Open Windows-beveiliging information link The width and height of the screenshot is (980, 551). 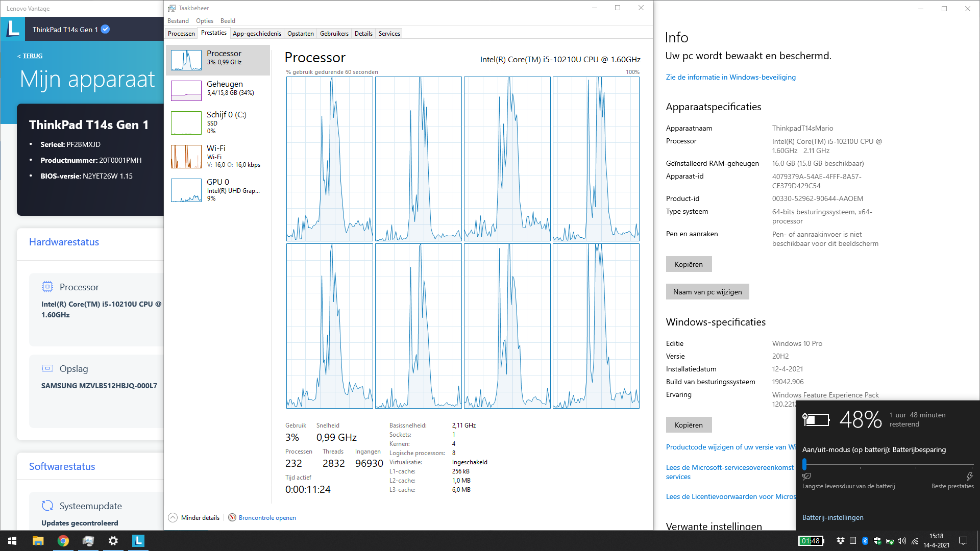point(730,77)
